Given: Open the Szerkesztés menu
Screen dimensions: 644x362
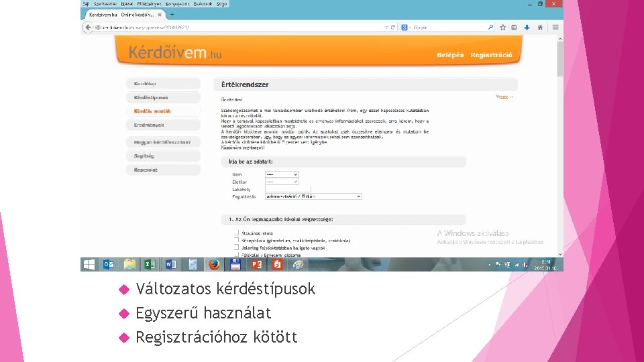Looking at the screenshot, I should pyautogui.click(x=105, y=4).
